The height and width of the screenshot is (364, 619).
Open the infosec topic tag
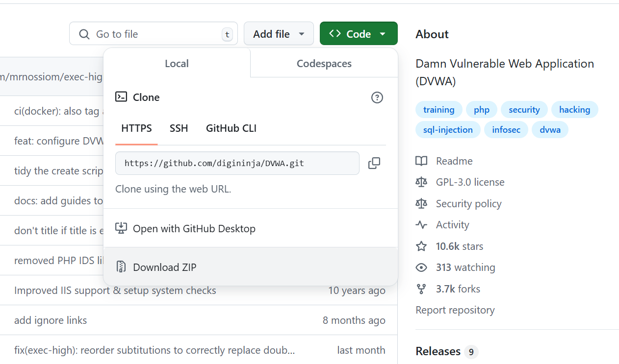(506, 130)
